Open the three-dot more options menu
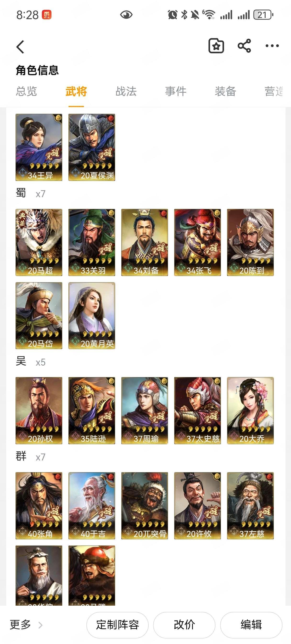The width and height of the screenshot is (291, 644). coord(272,46)
